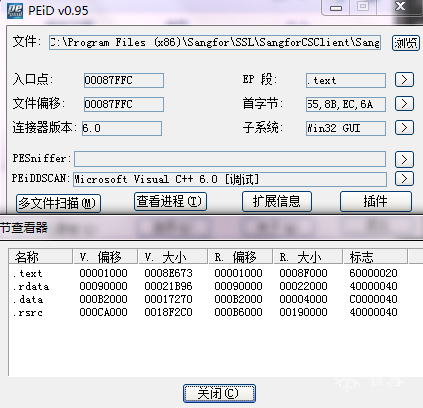The height and width of the screenshot is (408, 423).
Task: Open the multi-file scan button 多文件扫描(M)
Action: click(58, 203)
